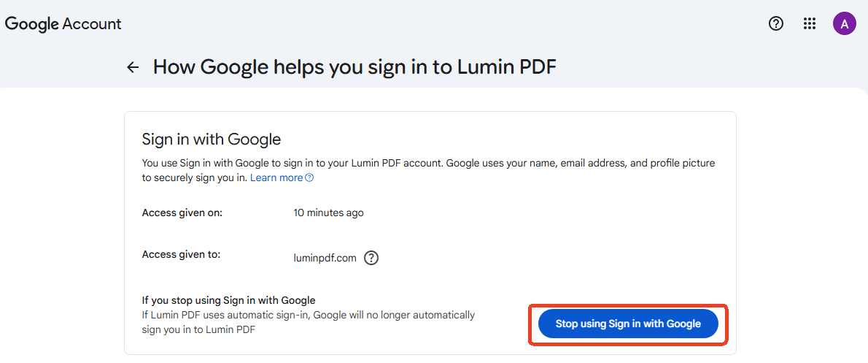
Task: Click 'If you stop using Sign in with Google' heading
Action: pyautogui.click(x=228, y=300)
